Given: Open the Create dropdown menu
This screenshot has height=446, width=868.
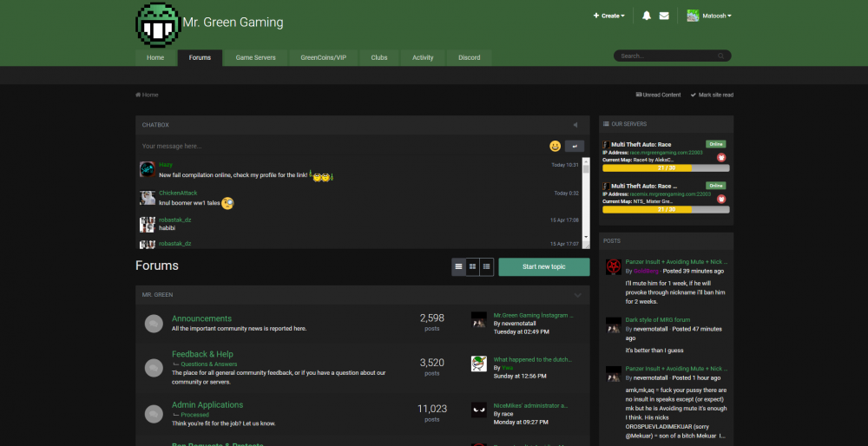Looking at the screenshot, I should click(x=608, y=16).
